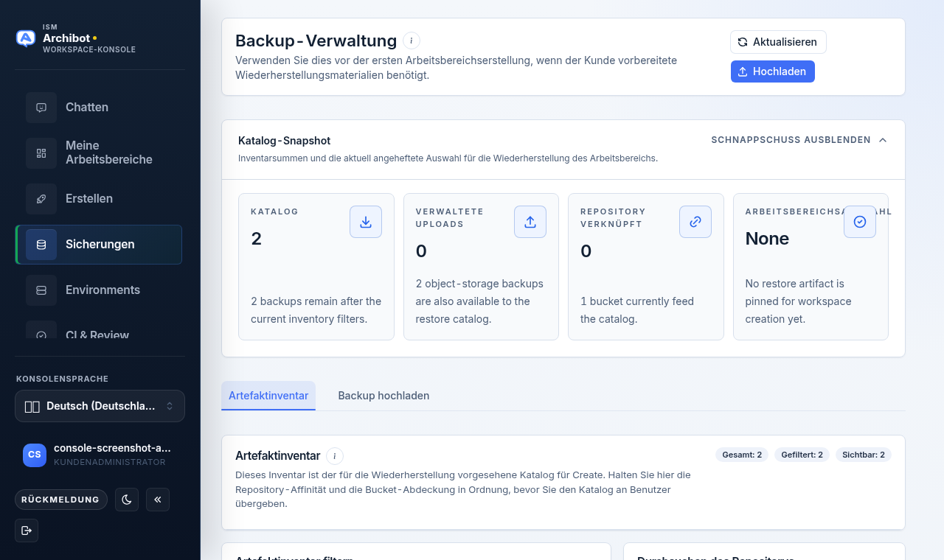Click the None value in Arbeitsbereichsauswahl card
The height and width of the screenshot is (560, 944).
pos(767,239)
